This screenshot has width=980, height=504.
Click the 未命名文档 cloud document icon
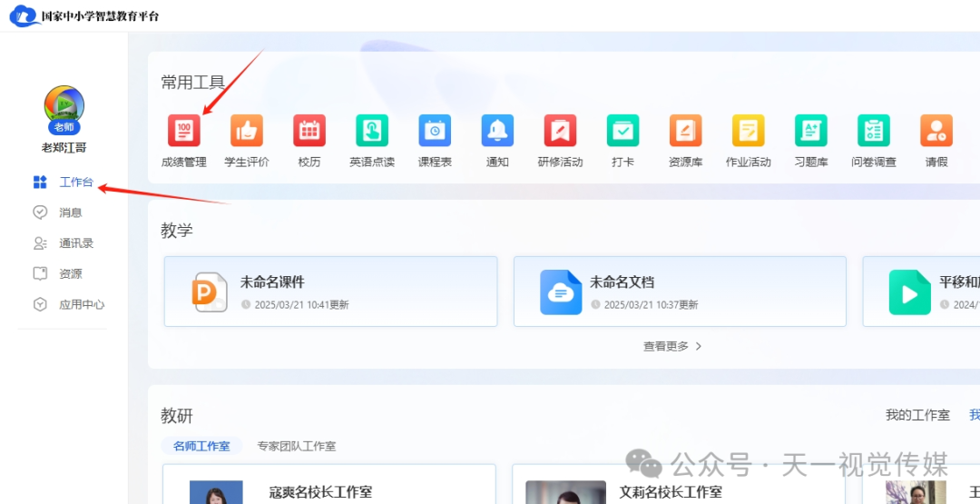561,292
